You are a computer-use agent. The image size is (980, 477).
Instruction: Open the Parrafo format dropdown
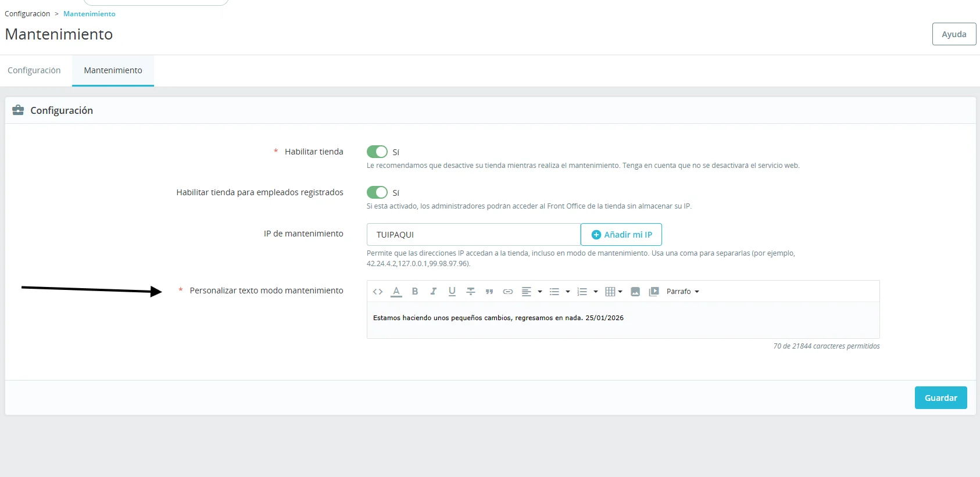[683, 292]
